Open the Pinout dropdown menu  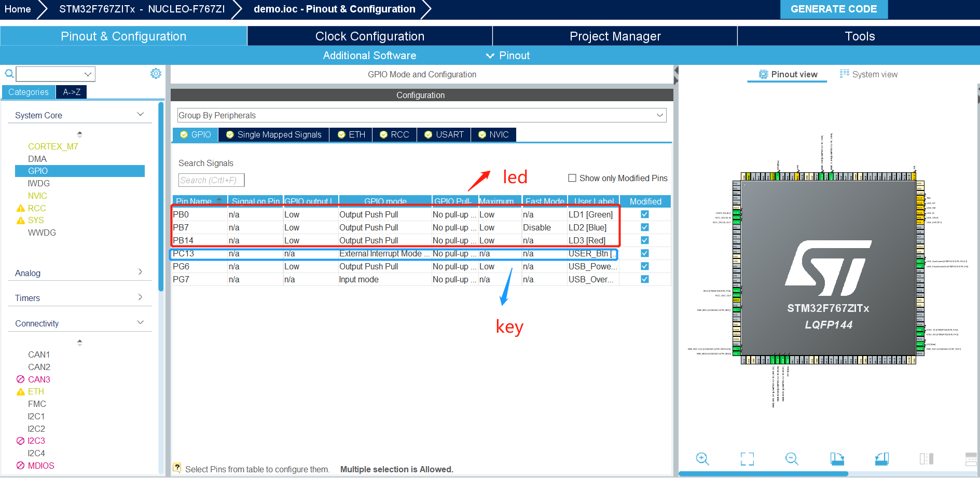click(x=508, y=56)
